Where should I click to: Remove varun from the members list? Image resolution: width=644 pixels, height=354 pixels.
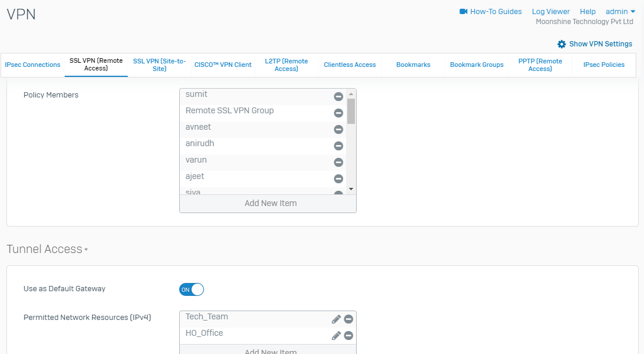338,163
